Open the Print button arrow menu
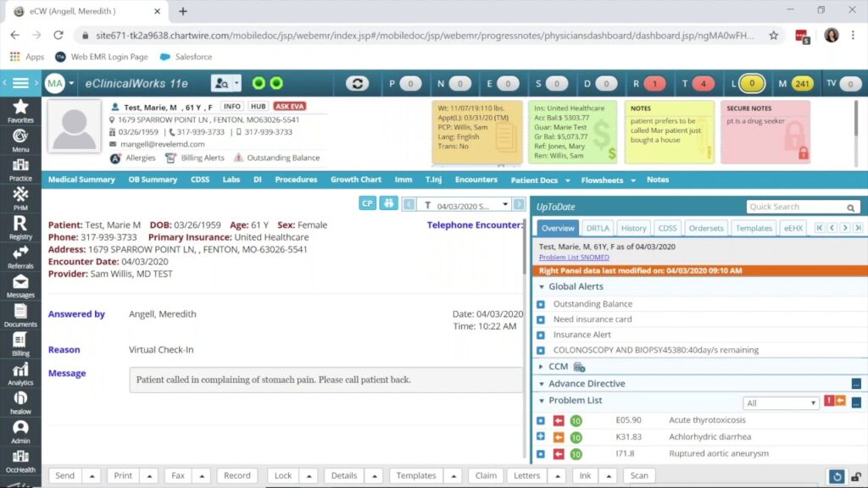 [x=149, y=476]
